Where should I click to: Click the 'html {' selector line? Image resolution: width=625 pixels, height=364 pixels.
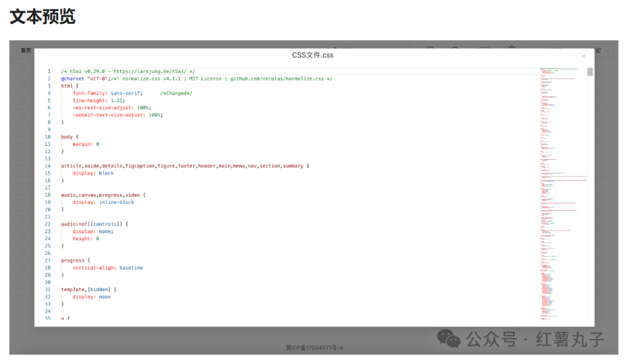pyautogui.click(x=70, y=86)
